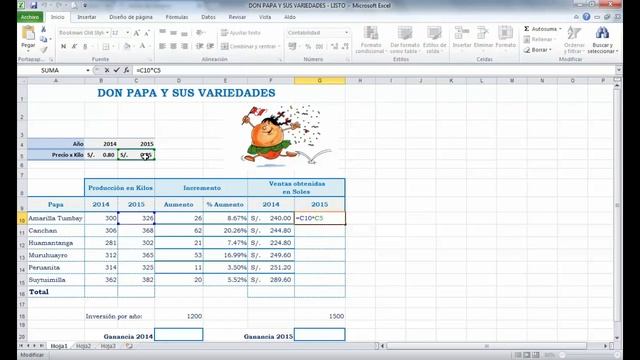Image resolution: width=640 pixels, height=360 pixels.
Task: Select cell with S/. 244.80 for Canchan
Action: [x=271, y=231]
